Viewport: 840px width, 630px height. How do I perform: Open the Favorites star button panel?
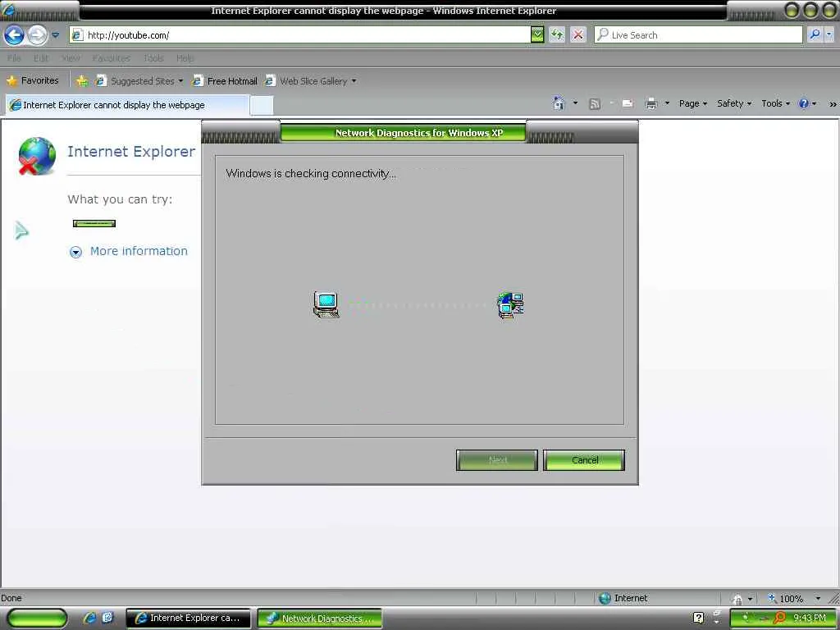tap(32, 81)
